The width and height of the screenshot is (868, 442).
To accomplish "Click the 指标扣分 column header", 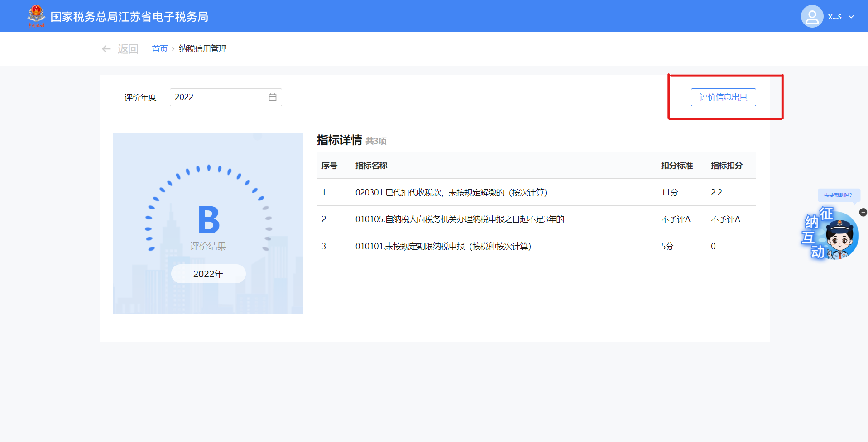I will tap(726, 166).
